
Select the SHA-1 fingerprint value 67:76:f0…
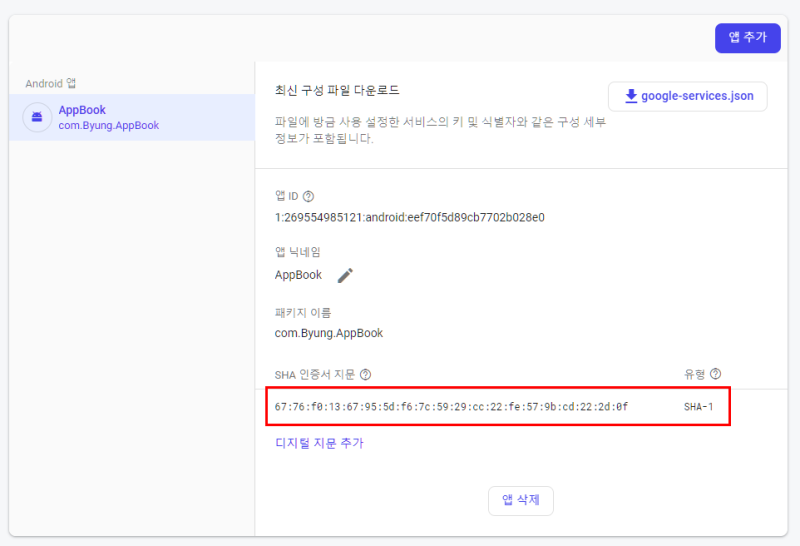pyautogui.click(x=451, y=407)
